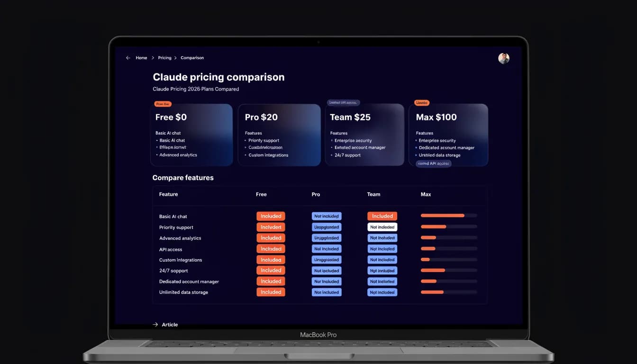Click 24/7 support bullet in Team card
Screen dimensions: 637x364
point(347,155)
